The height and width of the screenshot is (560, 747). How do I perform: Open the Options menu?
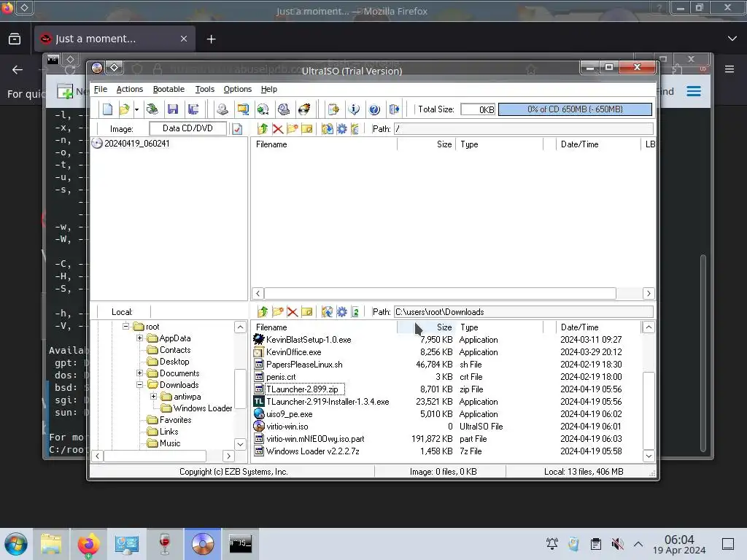tap(238, 89)
